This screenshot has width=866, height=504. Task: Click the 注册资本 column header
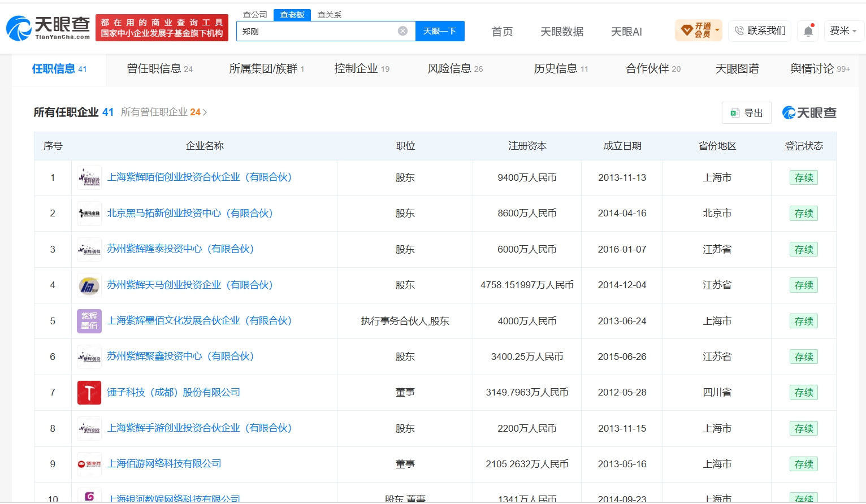tap(527, 146)
